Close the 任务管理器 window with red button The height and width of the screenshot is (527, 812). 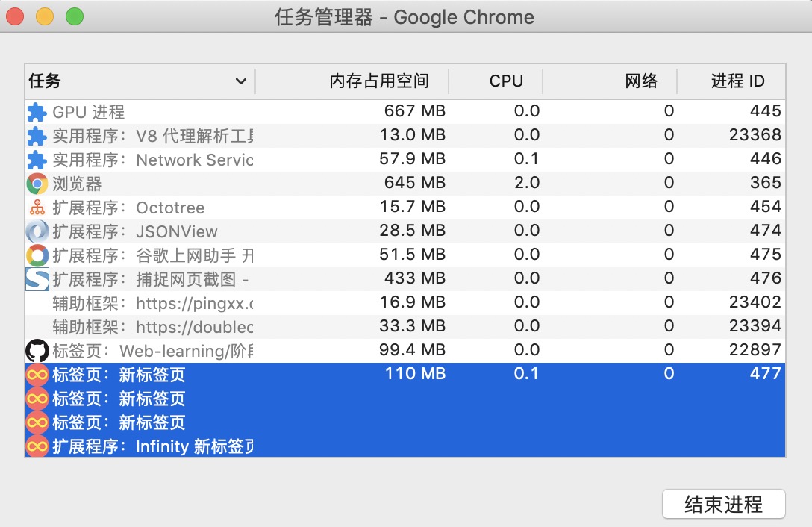click(x=15, y=16)
